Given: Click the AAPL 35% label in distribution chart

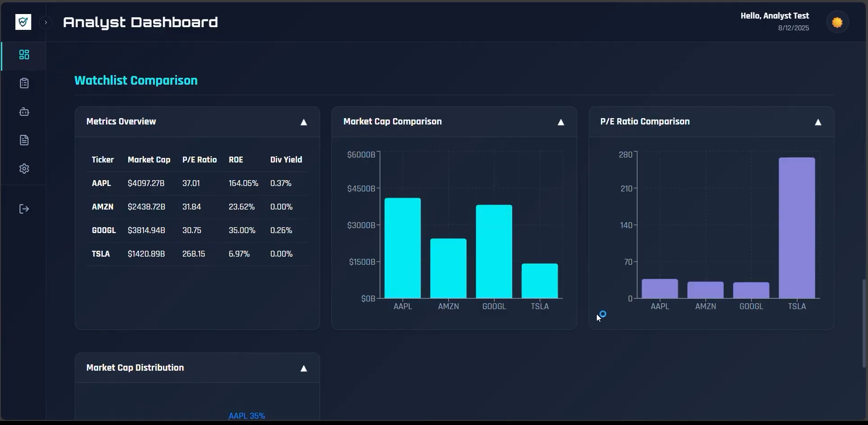Looking at the screenshot, I should coord(246,415).
